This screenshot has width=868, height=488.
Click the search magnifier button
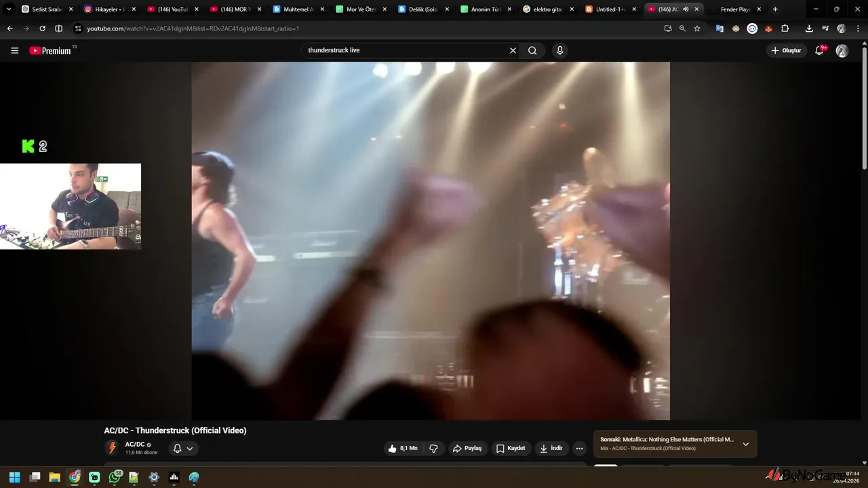pyautogui.click(x=533, y=50)
